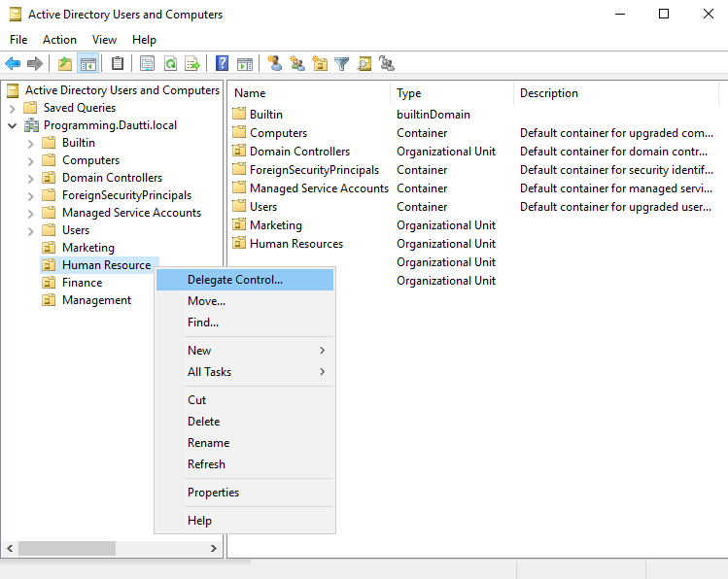Click the Export List toolbar icon

(x=192, y=63)
